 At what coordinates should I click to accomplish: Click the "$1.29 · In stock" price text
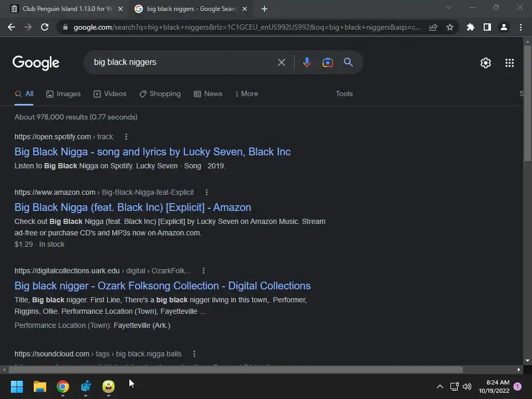click(x=39, y=244)
